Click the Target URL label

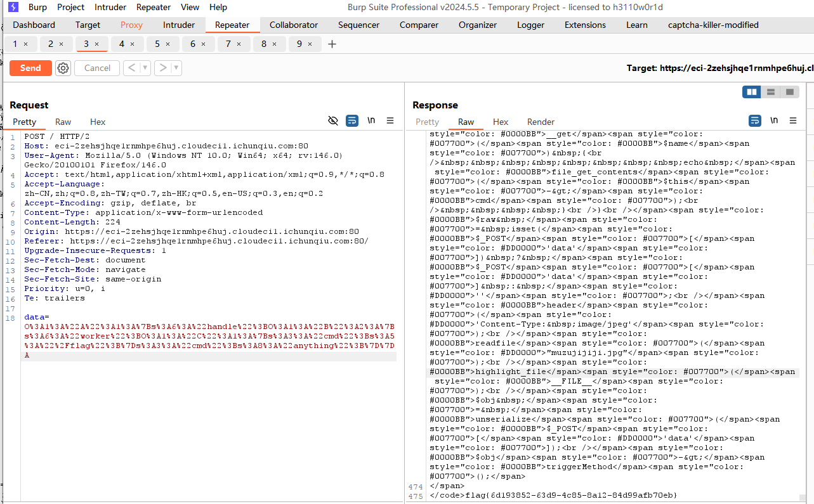point(720,68)
